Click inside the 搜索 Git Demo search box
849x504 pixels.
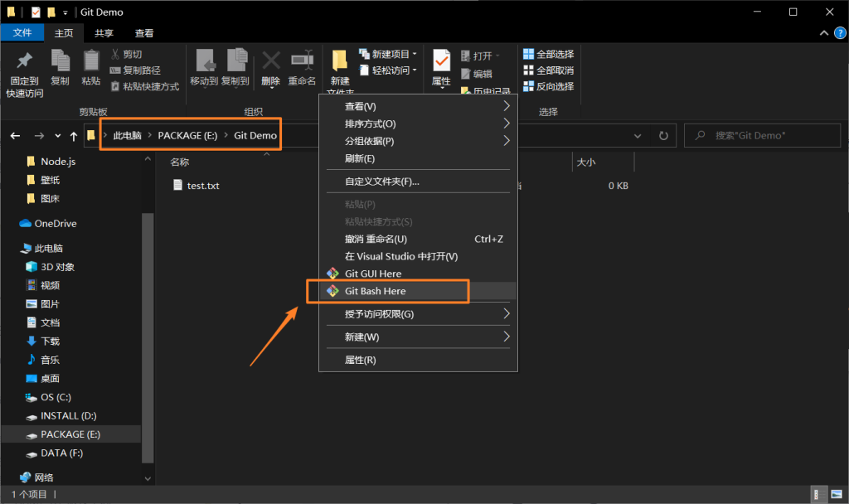(762, 135)
